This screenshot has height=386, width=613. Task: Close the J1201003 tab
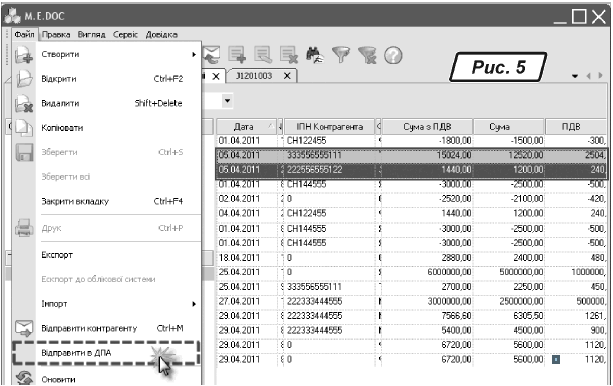287,76
